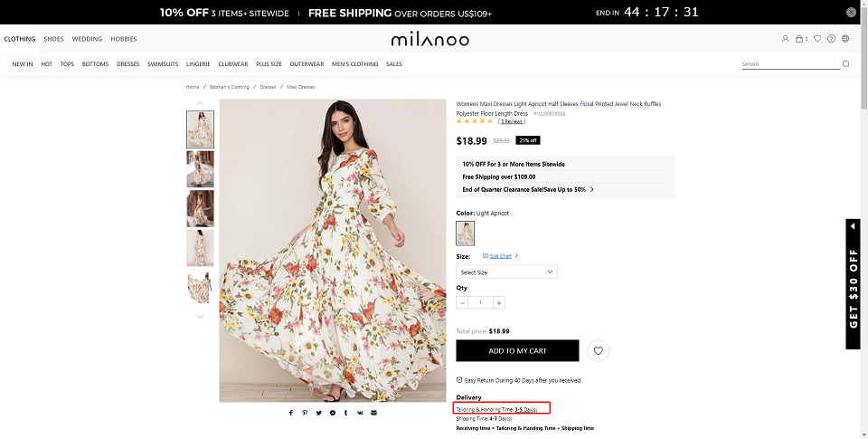Add dress to wishlist heart button
This screenshot has width=868, height=439.
[598, 351]
